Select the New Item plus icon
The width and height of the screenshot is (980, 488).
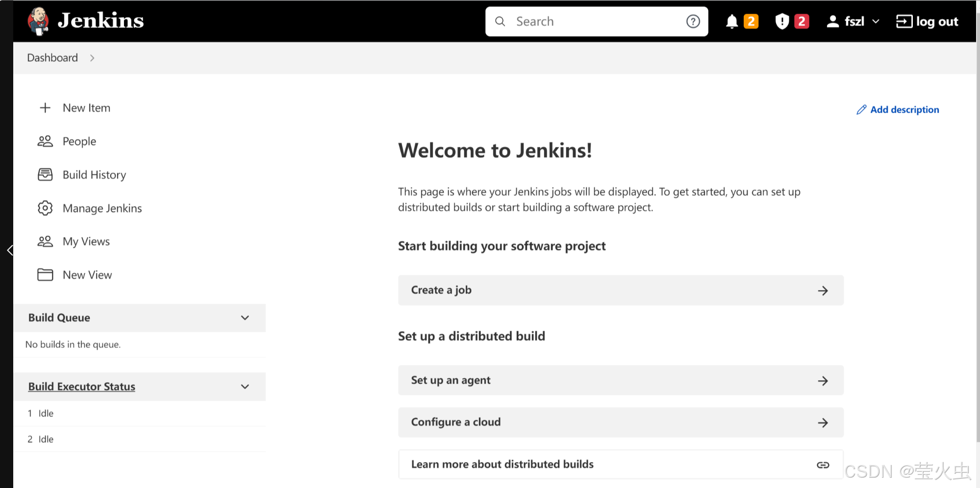click(x=45, y=107)
